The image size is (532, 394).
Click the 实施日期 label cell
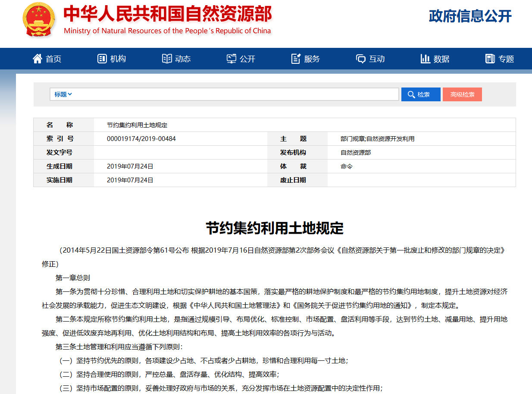tap(64, 180)
